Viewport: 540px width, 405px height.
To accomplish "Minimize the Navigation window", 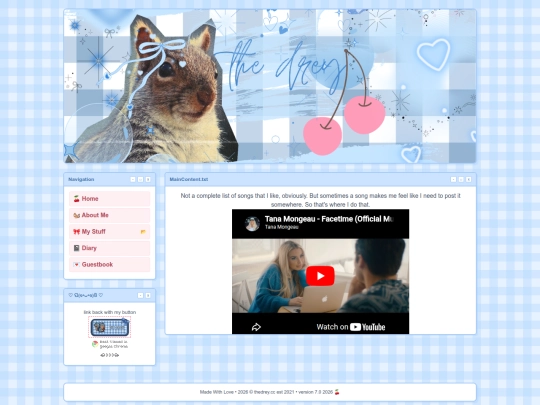I will (133, 179).
